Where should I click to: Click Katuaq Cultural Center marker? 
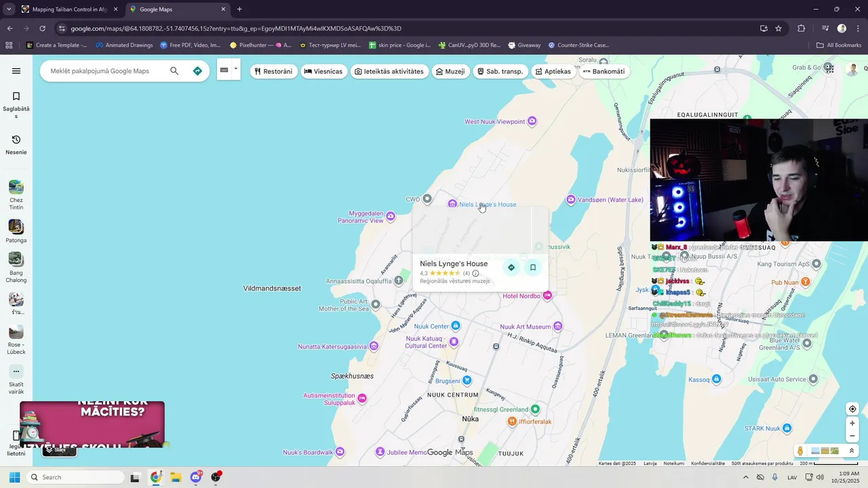click(x=454, y=342)
